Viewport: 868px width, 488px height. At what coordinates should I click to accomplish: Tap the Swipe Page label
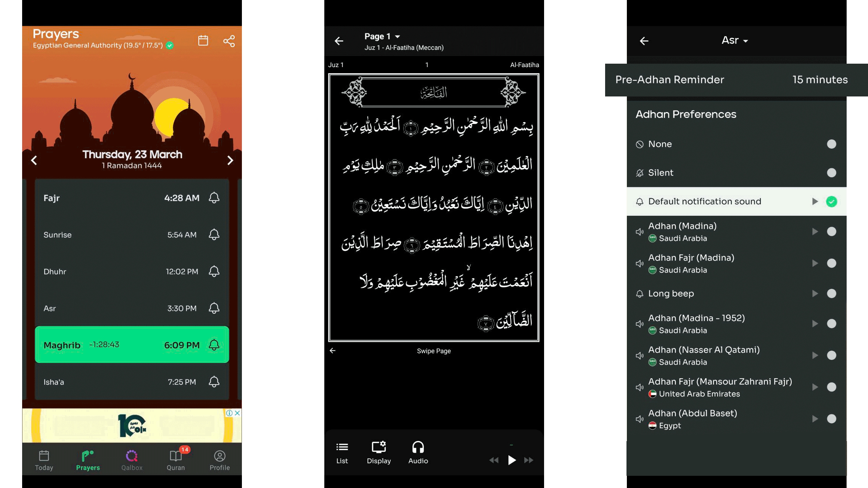434,351
